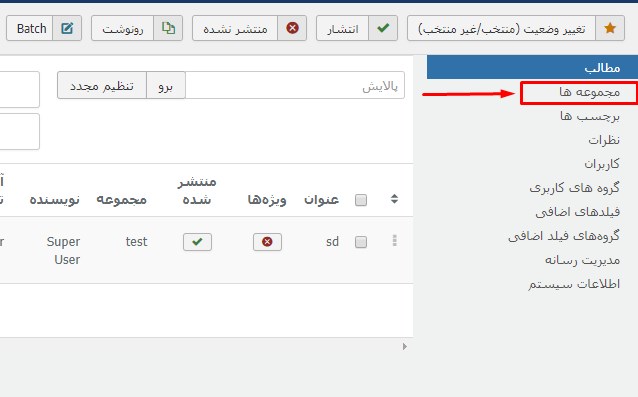Click the horizontal scrollbar right arrow
This screenshot has width=638, height=397.
click(x=404, y=347)
